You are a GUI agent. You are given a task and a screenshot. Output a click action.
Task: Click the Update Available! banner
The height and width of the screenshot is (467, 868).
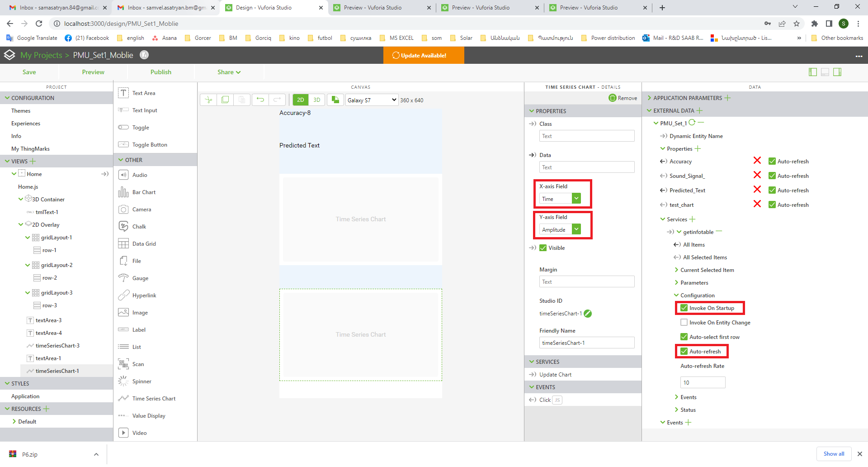tap(424, 55)
